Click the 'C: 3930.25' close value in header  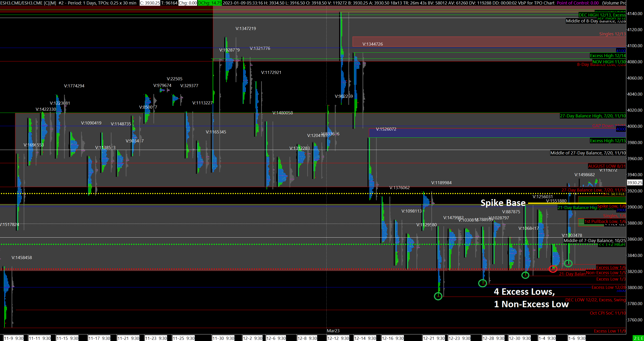150,3
